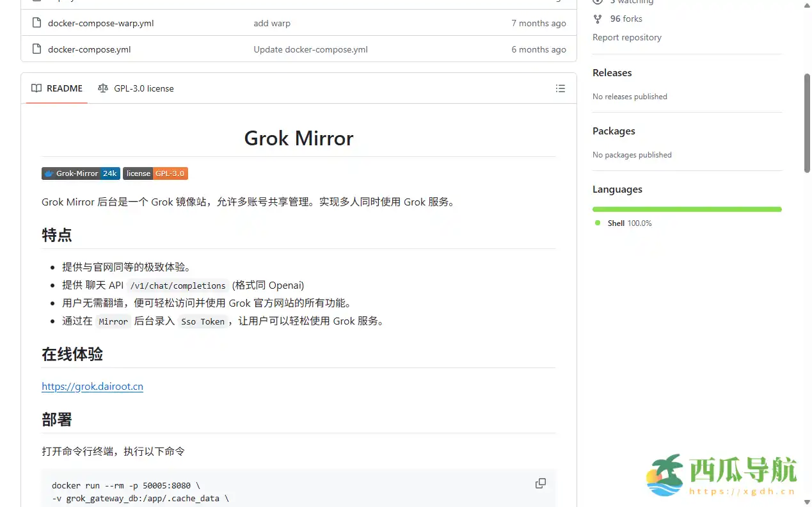This screenshot has height=507, width=812.
Task: Click the scales icon next to GPL-3.0 license
Action: pos(103,88)
